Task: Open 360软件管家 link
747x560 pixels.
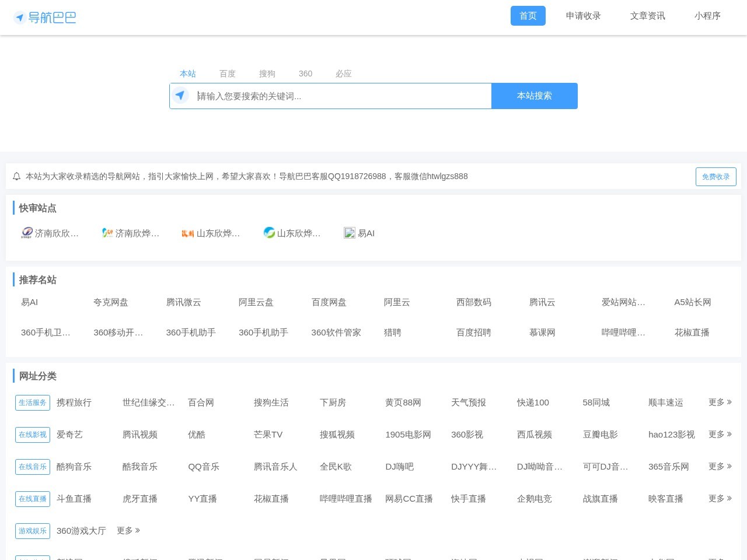Action: point(336,332)
